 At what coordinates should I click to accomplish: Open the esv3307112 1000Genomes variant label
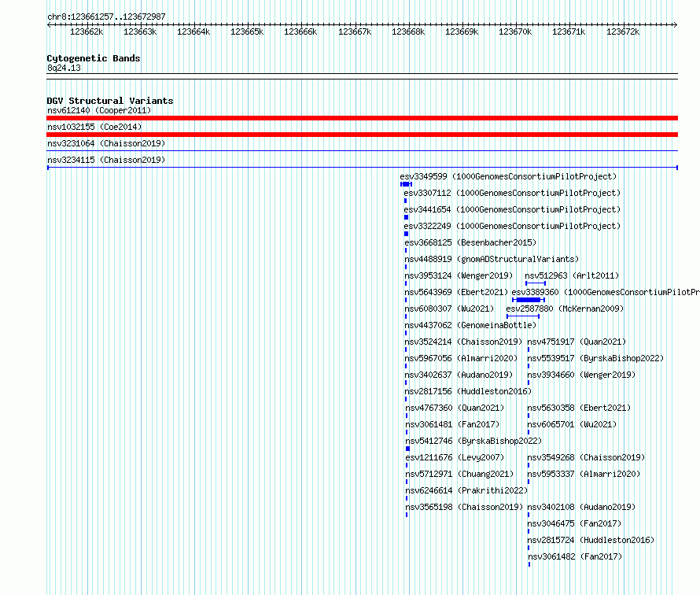tap(512, 193)
